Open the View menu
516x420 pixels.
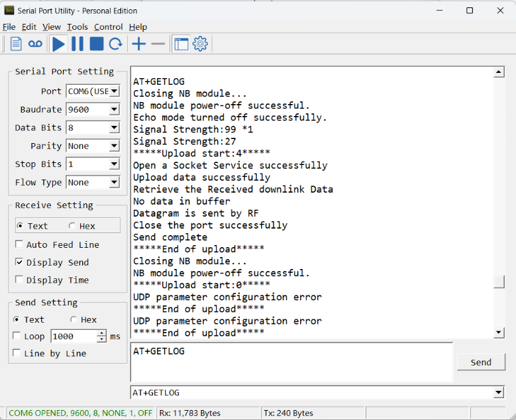(52, 27)
